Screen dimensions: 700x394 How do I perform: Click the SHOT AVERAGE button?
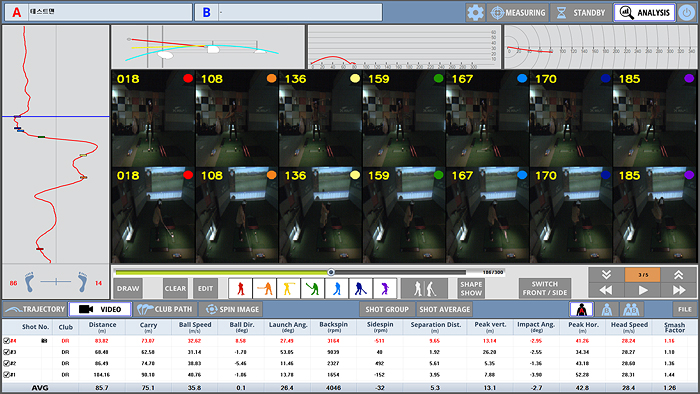click(x=445, y=309)
